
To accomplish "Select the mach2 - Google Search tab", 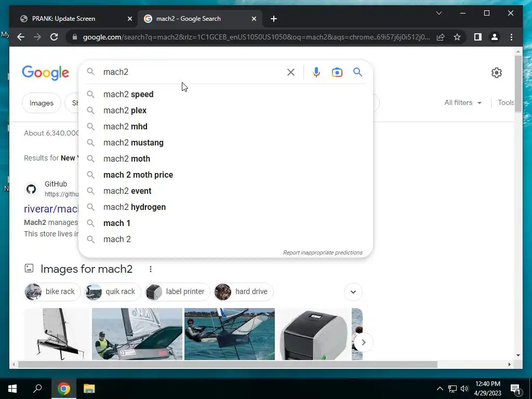I will [x=200, y=19].
